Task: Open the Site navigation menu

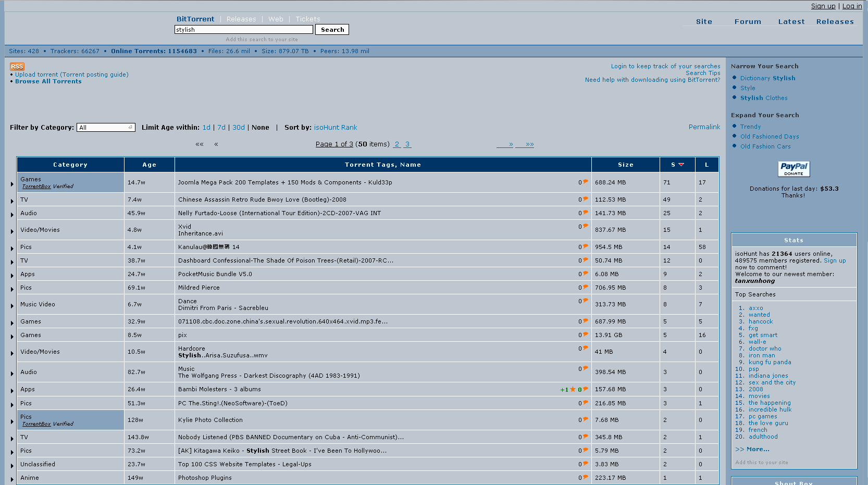Action: 704,21
